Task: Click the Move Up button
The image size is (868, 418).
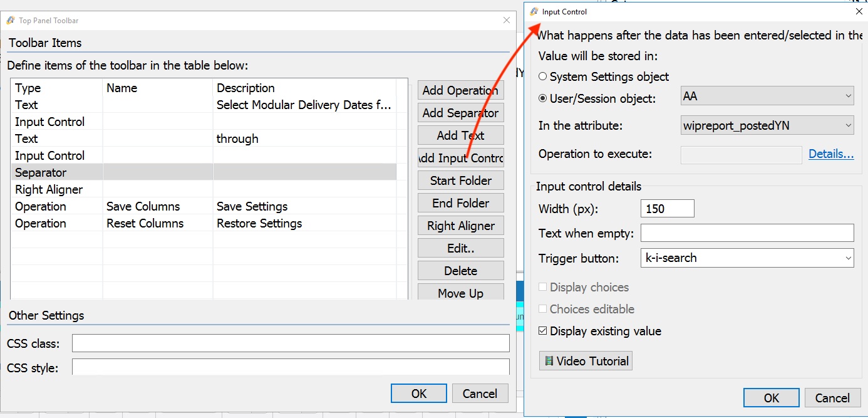Action: pyautogui.click(x=461, y=293)
